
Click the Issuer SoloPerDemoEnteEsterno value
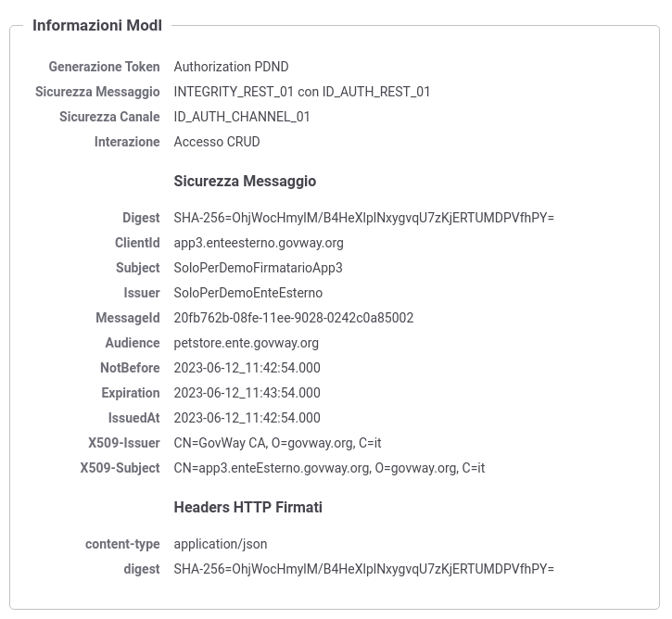pos(248,293)
